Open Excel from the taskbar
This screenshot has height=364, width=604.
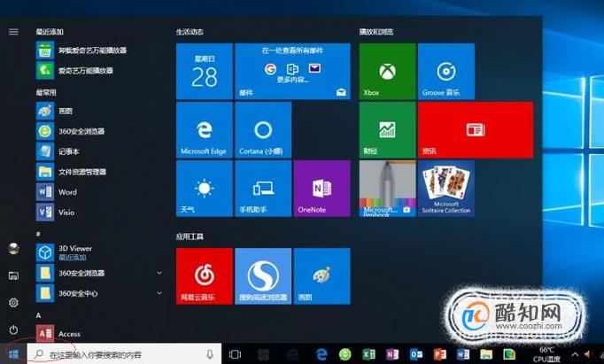pyautogui.click(x=368, y=354)
